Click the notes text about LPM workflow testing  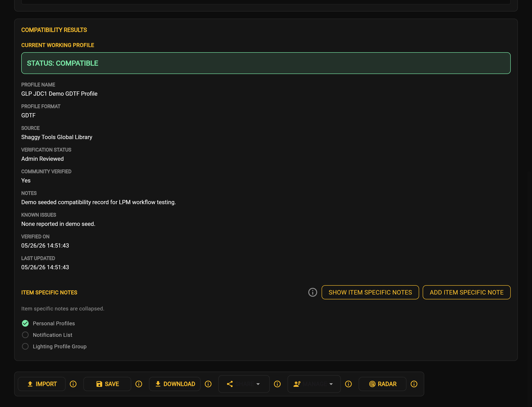tap(98, 202)
